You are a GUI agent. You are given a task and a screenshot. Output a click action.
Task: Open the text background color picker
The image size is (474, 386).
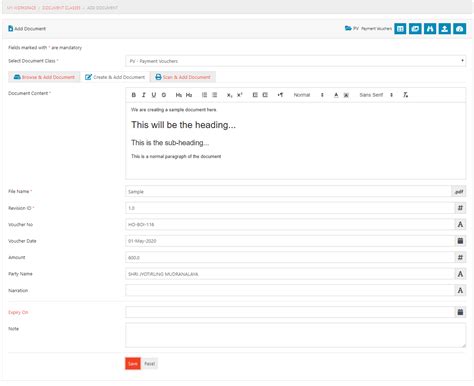click(x=346, y=95)
